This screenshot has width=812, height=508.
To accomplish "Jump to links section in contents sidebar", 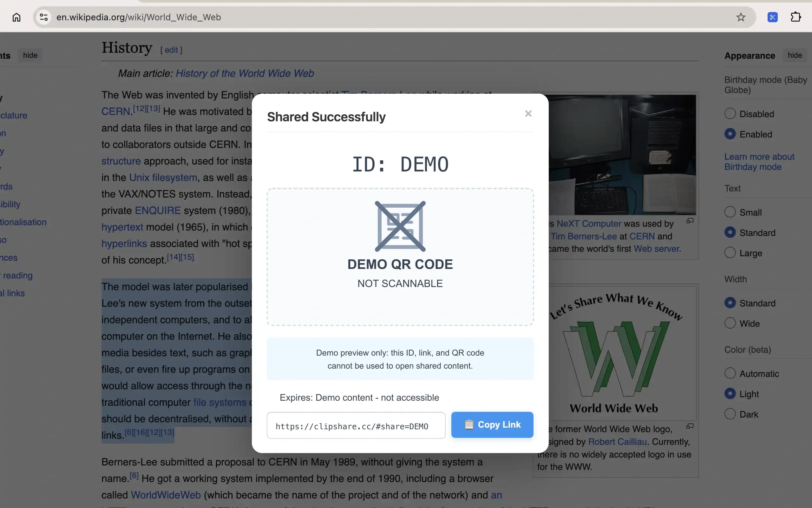I will pyautogui.click(x=13, y=293).
